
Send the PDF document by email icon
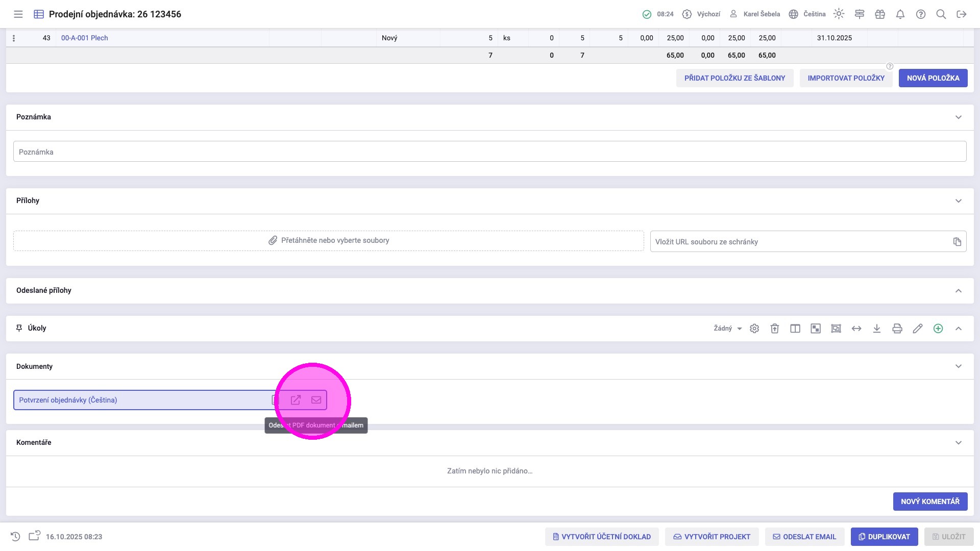click(316, 400)
